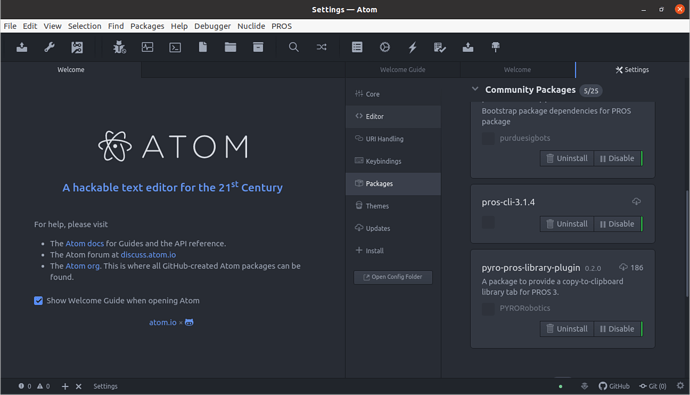
Task: Open the Atom docs link
Action: [84, 244]
